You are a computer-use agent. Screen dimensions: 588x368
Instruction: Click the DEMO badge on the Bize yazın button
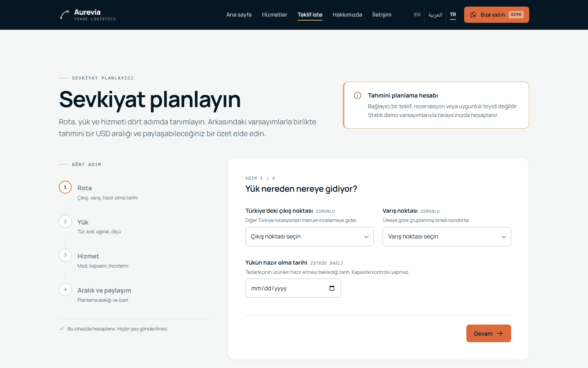click(x=516, y=15)
